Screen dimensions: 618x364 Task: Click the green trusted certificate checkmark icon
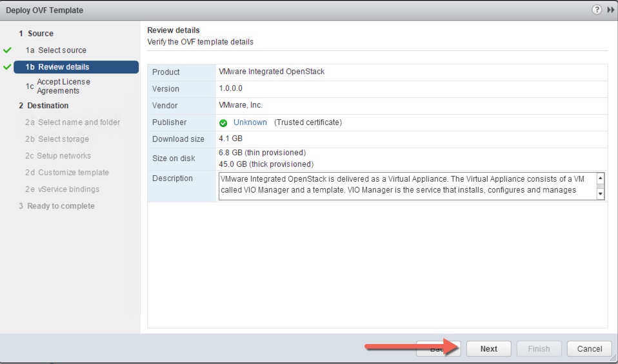pos(223,122)
